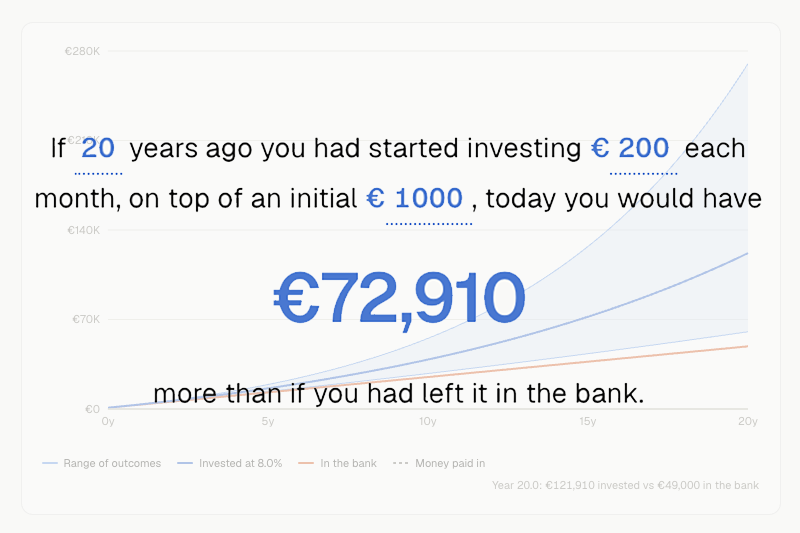Click the Year 20.0 summary text below the chart
This screenshot has height=533, width=800.
[x=626, y=485]
